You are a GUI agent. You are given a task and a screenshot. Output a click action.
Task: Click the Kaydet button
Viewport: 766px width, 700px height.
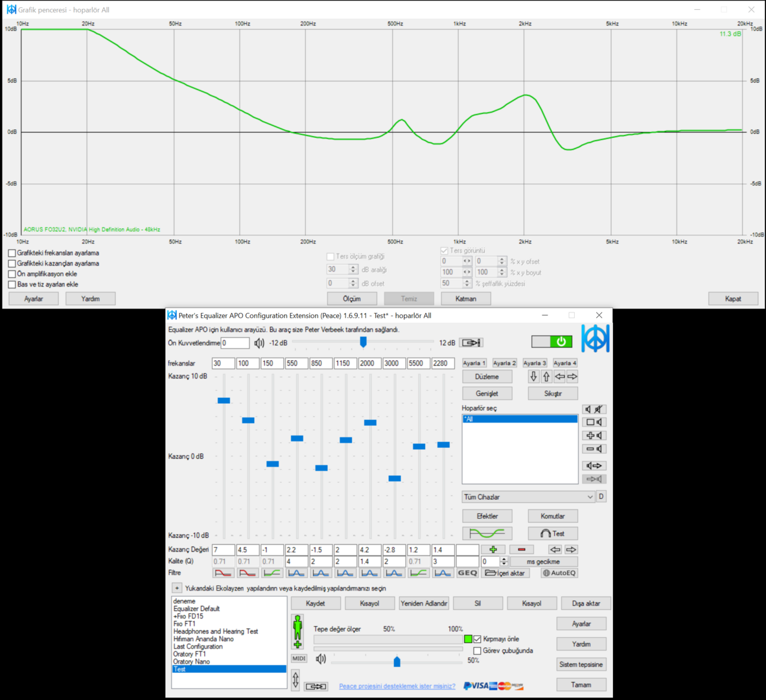click(x=315, y=603)
